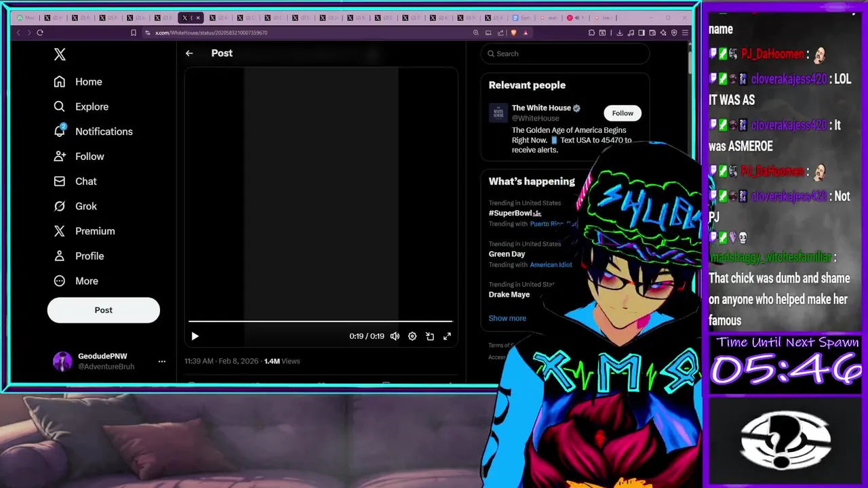868x488 pixels.
Task: Close the active X browser tab
Action: 198,18
